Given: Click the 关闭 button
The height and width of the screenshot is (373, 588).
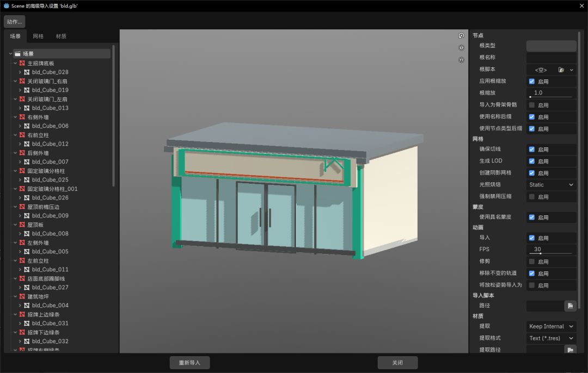Looking at the screenshot, I should 397,363.
